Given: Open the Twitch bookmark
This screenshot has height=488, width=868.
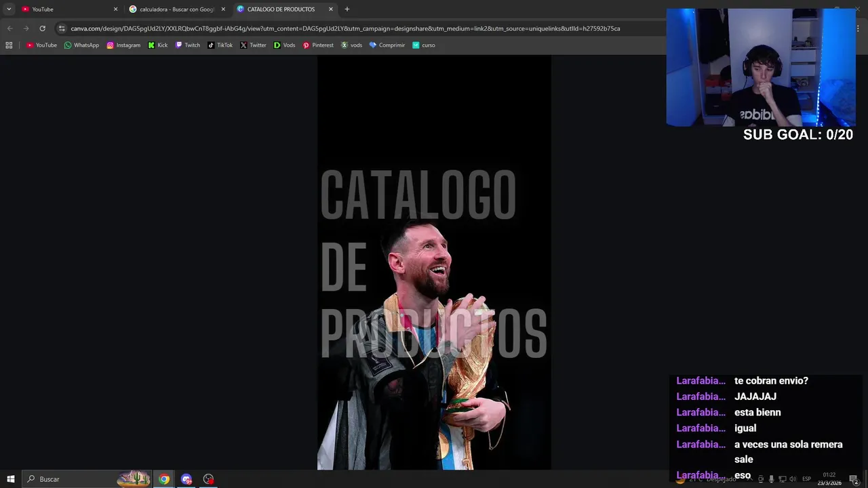Looking at the screenshot, I should tap(188, 45).
